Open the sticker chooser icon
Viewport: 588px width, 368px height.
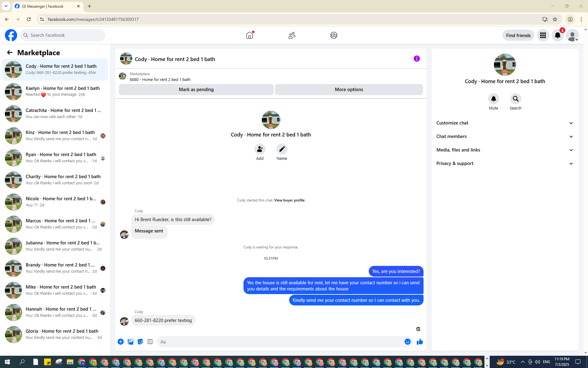click(140, 342)
